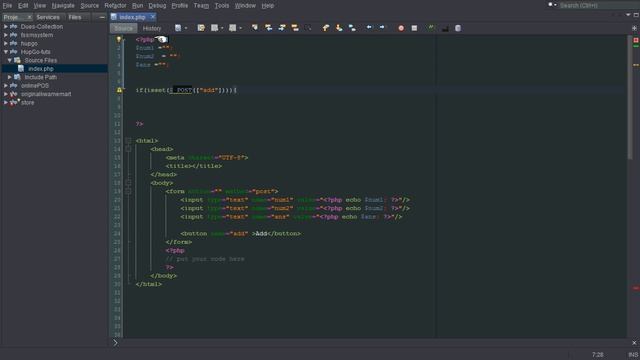This screenshot has height=360, width=640.
Task: Expand the store project node
Action: (6, 102)
